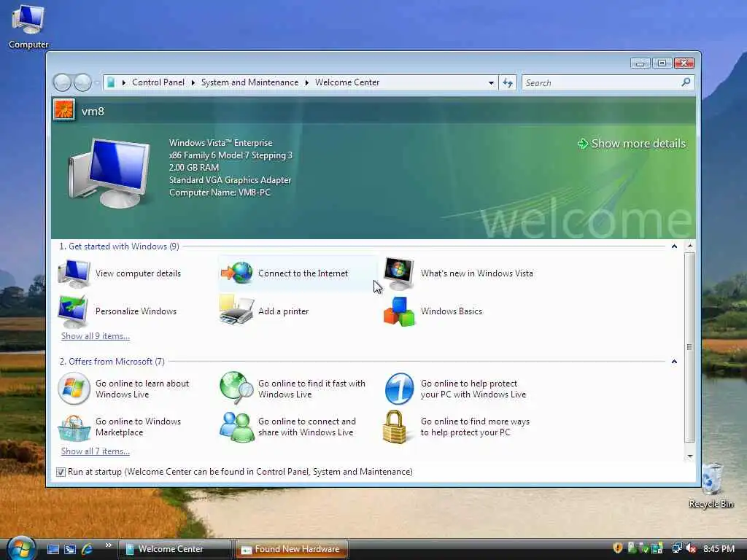The height and width of the screenshot is (560, 747).
Task: Open recent pages dropdown next to Forward
Action: tap(97, 83)
